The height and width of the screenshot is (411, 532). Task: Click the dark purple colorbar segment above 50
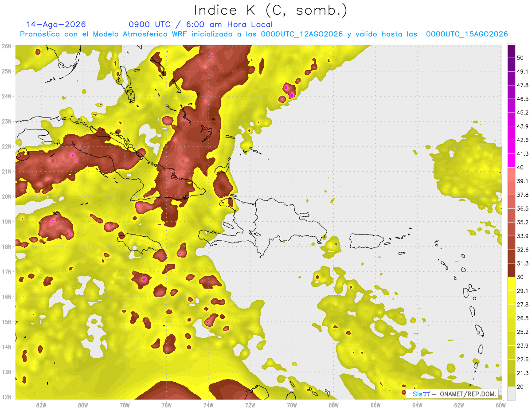coord(511,52)
